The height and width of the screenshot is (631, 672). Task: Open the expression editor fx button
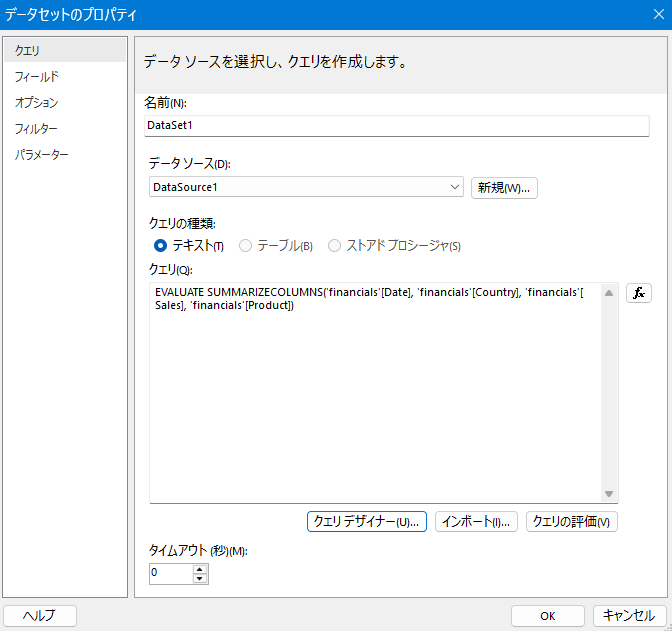pos(639,293)
